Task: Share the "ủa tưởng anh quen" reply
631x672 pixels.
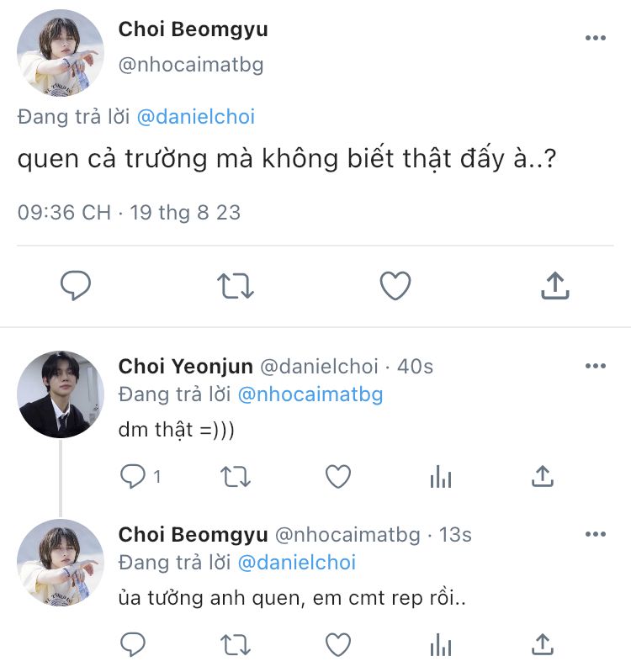Action: click(x=543, y=645)
